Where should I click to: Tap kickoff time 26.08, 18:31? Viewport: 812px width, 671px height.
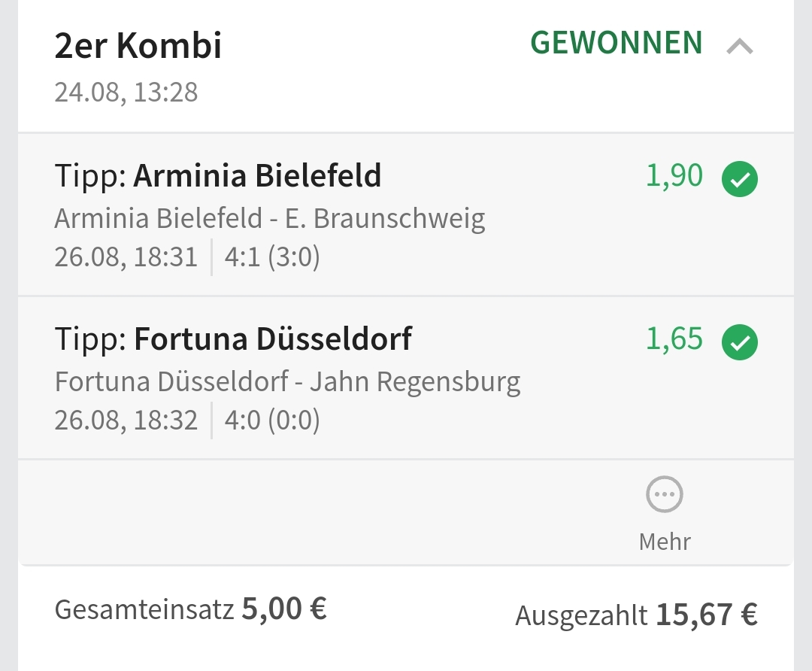[126, 257]
